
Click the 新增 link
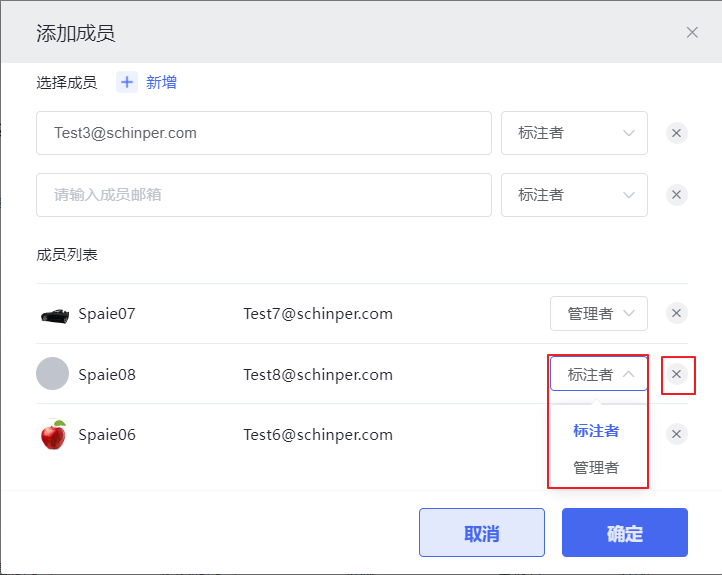click(x=161, y=82)
